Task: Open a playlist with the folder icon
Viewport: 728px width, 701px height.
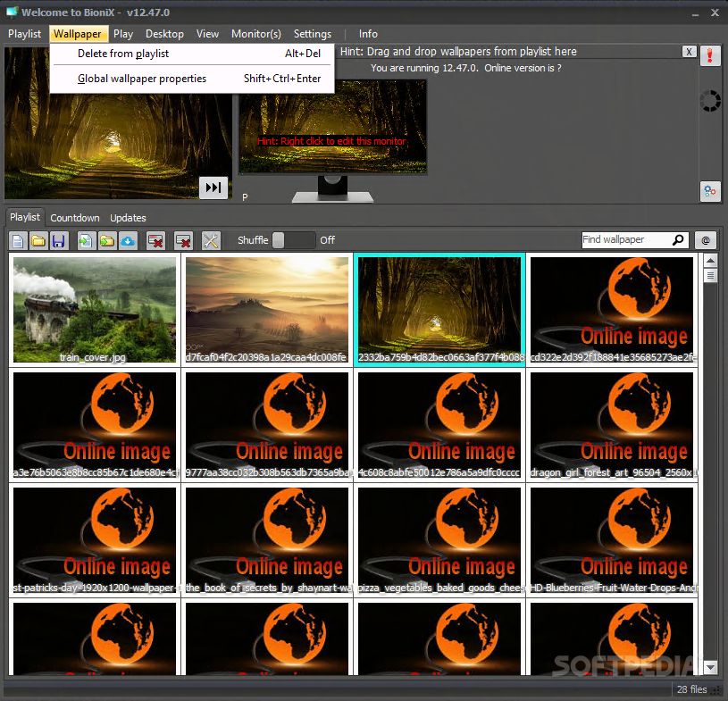Action: pos(38,240)
